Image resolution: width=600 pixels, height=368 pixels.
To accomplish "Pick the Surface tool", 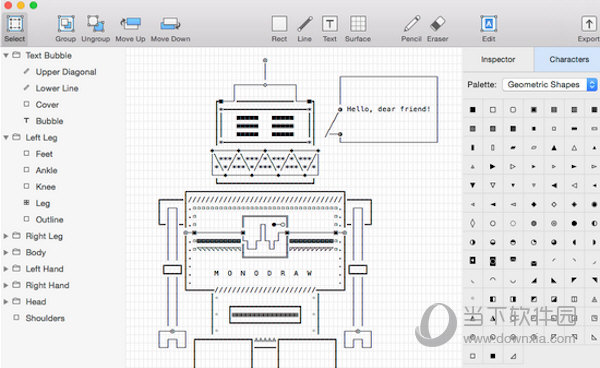I will [x=358, y=28].
